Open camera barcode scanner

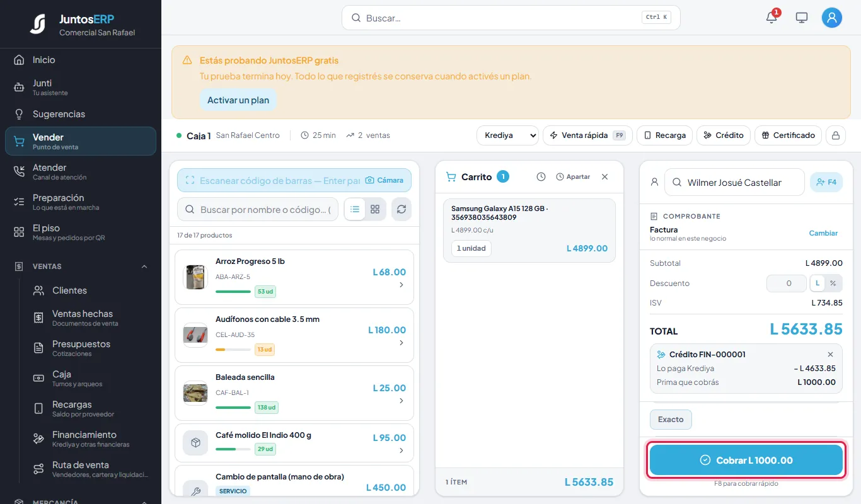(384, 180)
